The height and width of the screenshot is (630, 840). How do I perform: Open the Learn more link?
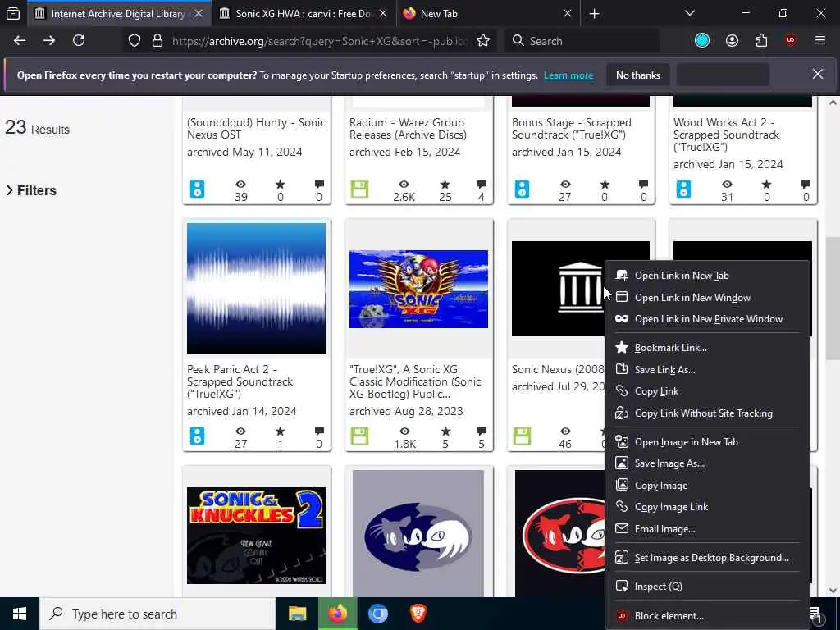click(x=568, y=75)
